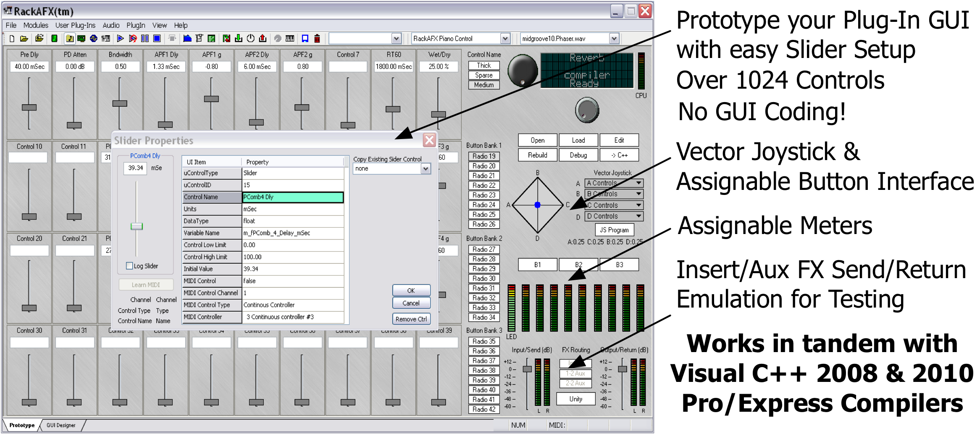Screen dimensions: 980x434
Task: Click the New file toolbar icon
Action: [12, 39]
